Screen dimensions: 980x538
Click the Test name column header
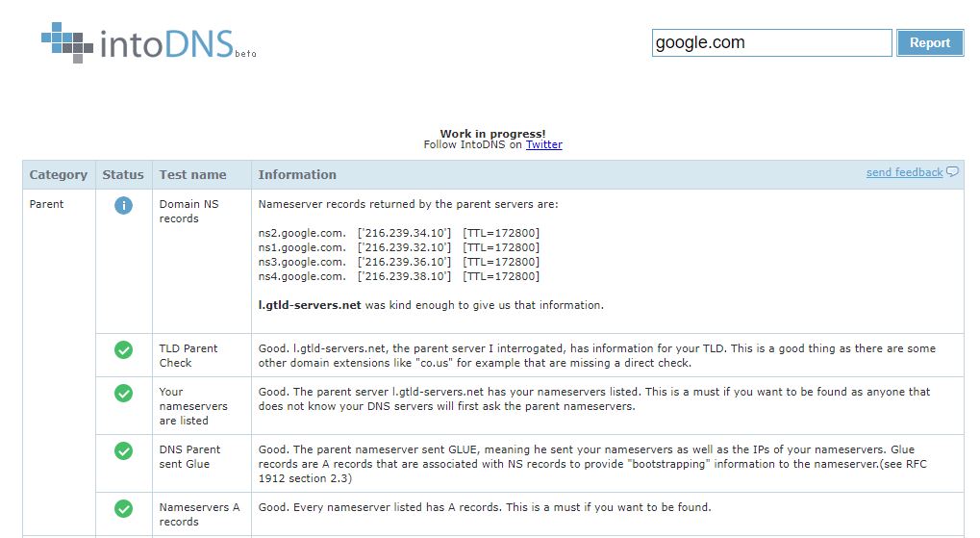pyautogui.click(x=192, y=174)
